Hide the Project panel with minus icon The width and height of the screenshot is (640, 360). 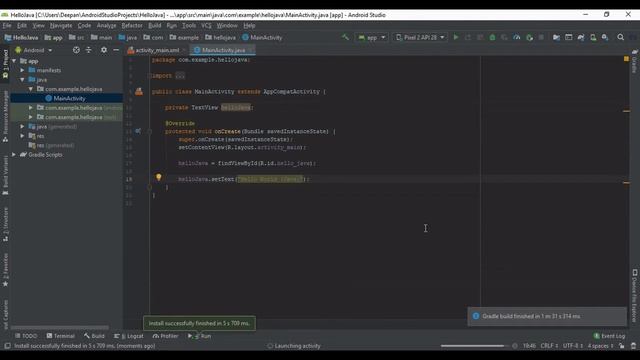pos(116,50)
